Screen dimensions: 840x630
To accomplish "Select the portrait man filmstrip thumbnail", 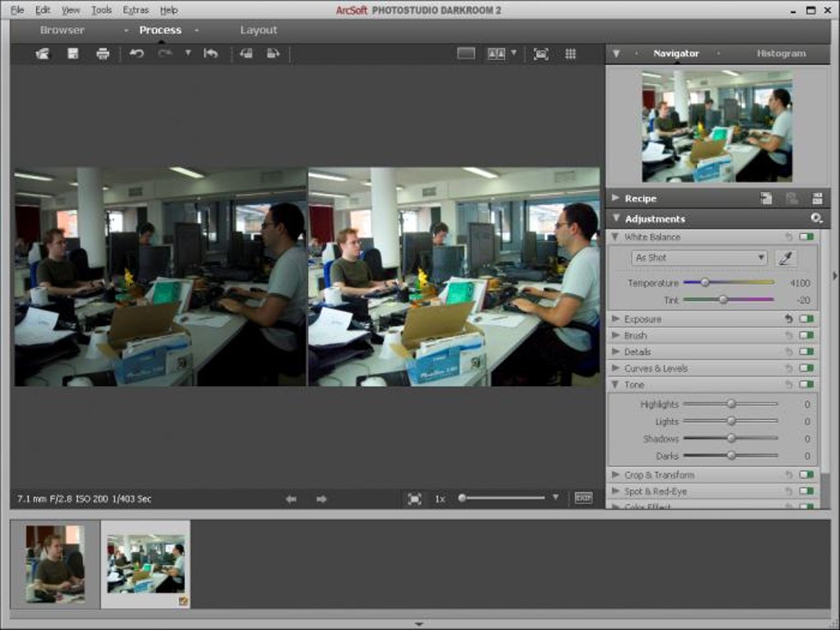I will [x=55, y=564].
